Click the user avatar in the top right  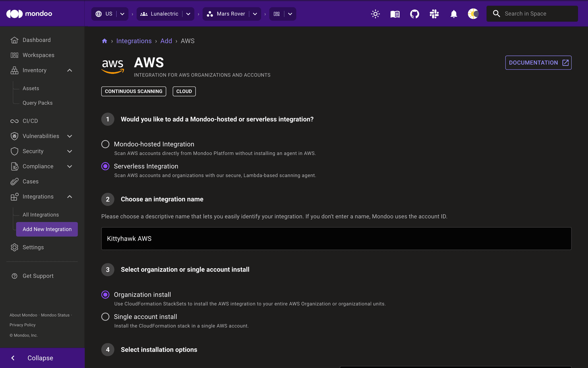pyautogui.click(x=473, y=14)
